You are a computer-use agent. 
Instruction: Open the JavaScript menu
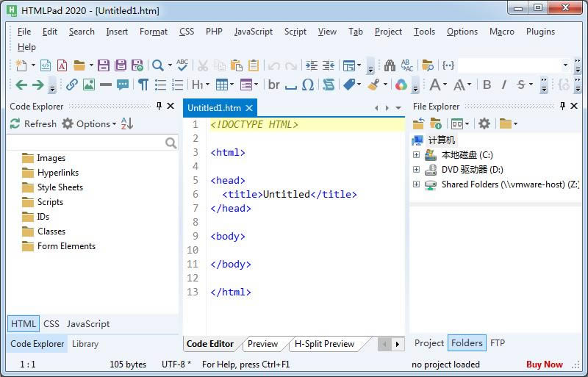click(253, 32)
